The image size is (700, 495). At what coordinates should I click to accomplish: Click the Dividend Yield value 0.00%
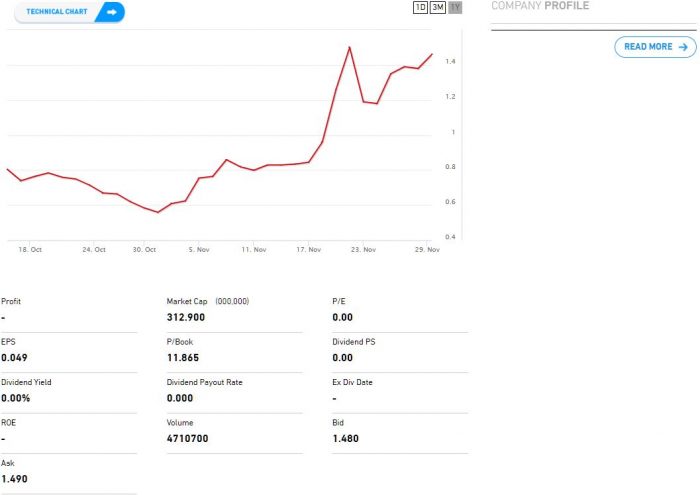[16, 398]
